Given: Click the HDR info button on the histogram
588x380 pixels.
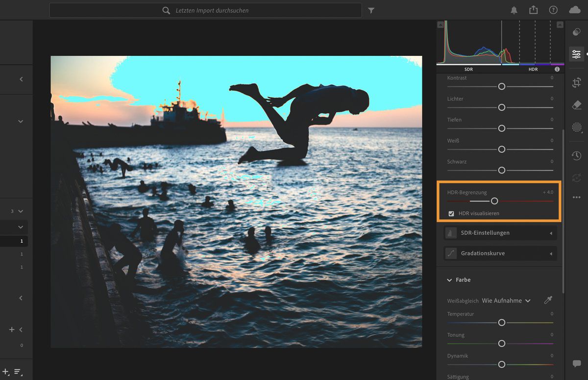Looking at the screenshot, I should tap(557, 69).
